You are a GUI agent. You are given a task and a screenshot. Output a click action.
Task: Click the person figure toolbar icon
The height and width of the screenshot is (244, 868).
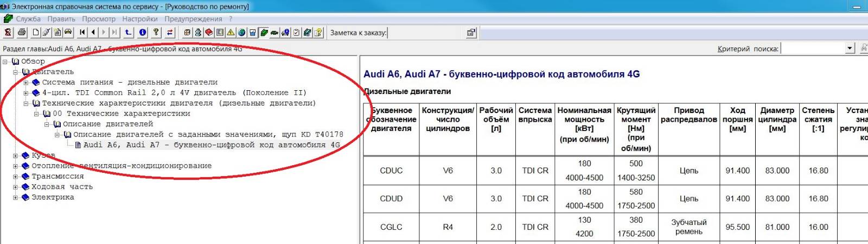click(x=198, y=32)
